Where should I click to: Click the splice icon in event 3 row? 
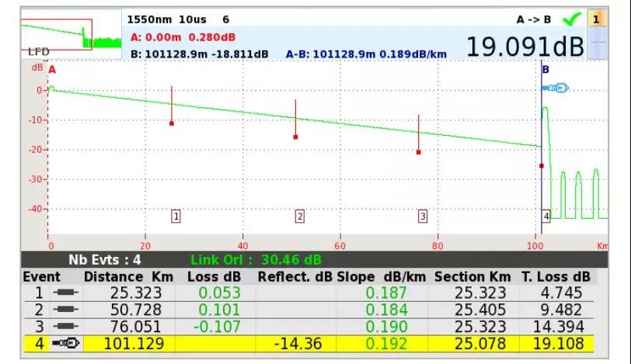(64, 327)
